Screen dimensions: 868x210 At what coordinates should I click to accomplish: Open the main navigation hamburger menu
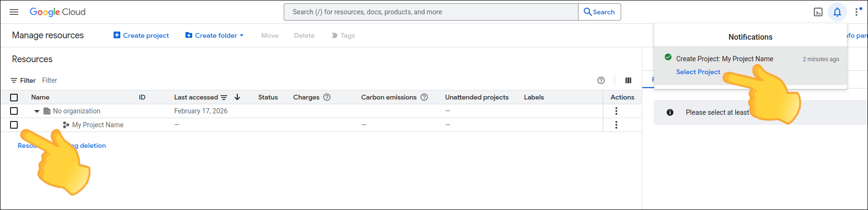coord(14,12)
